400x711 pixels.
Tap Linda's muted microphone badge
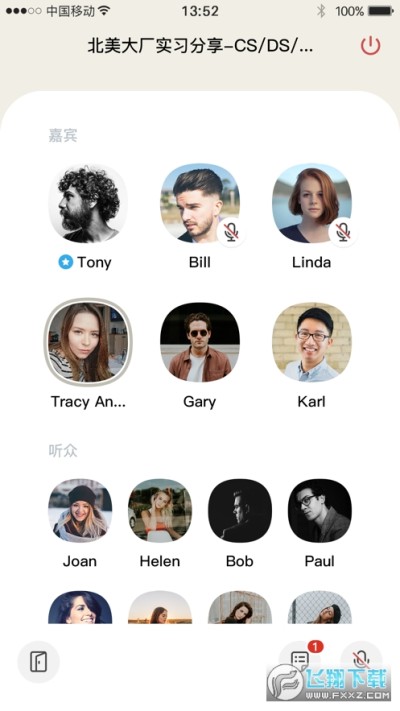pyautogui.click(x=343, y=232)
